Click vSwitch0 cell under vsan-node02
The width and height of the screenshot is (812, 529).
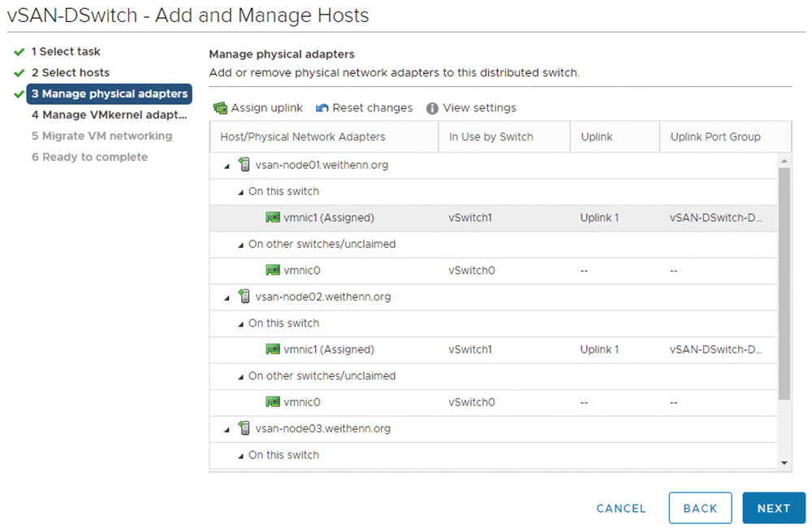471,402
